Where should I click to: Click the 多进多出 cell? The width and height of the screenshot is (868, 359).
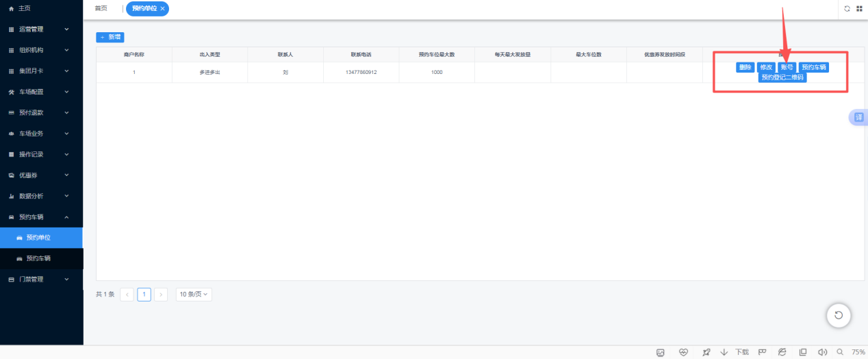point(209,72)
